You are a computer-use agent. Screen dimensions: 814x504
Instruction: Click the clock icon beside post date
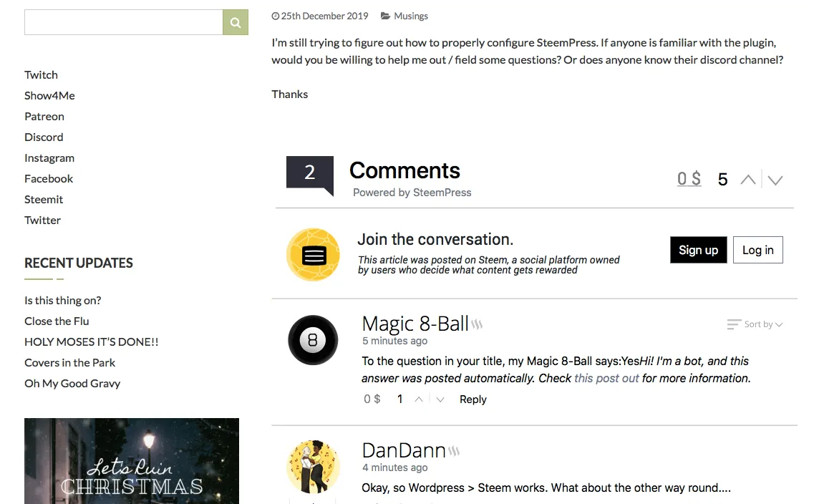coord(275,16)
